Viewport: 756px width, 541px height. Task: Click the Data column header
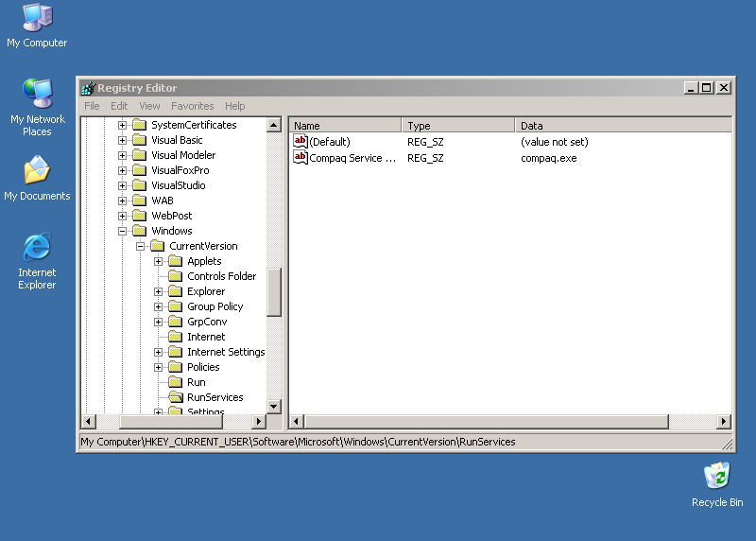point(624,126)
